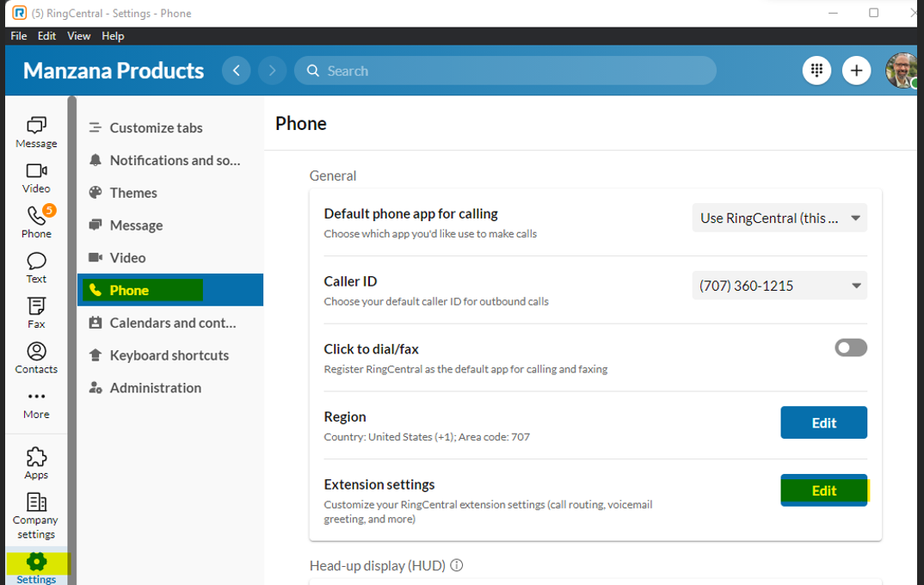This screenshot has width=924, height=585.
Task: Click the General section label
Action: 333,175
